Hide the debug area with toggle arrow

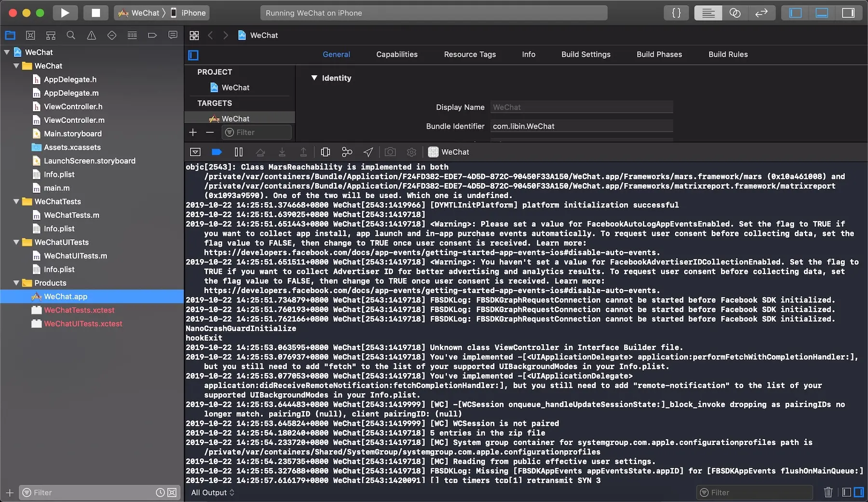coord(195,152)
